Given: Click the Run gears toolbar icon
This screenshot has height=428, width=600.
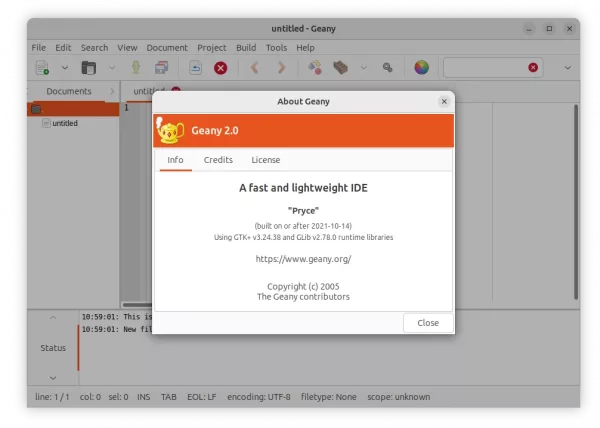Looking at the screenshot, I should click(387, 68).
